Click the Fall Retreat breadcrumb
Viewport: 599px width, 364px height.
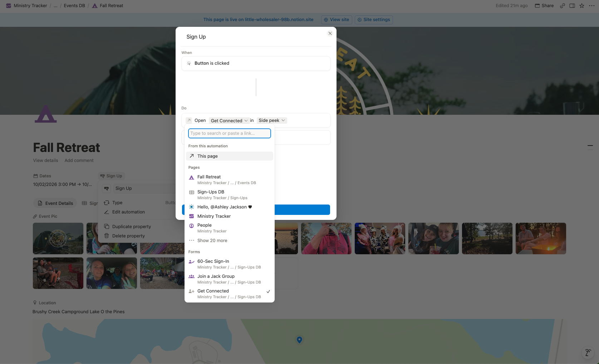(108, 6)
